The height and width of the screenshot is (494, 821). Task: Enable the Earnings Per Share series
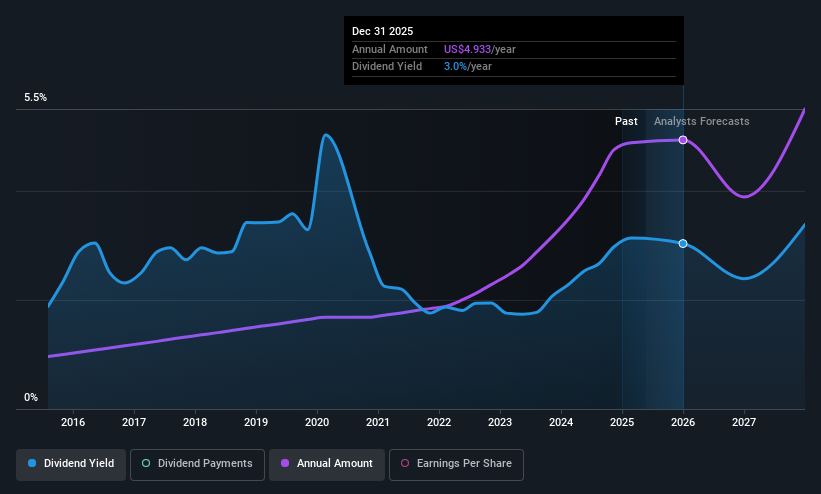[456, 464]
